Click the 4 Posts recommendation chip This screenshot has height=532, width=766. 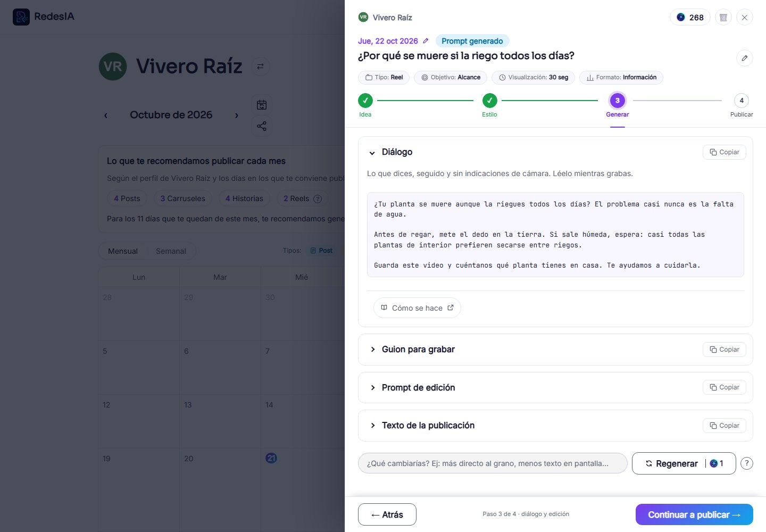tap(127, 198)
